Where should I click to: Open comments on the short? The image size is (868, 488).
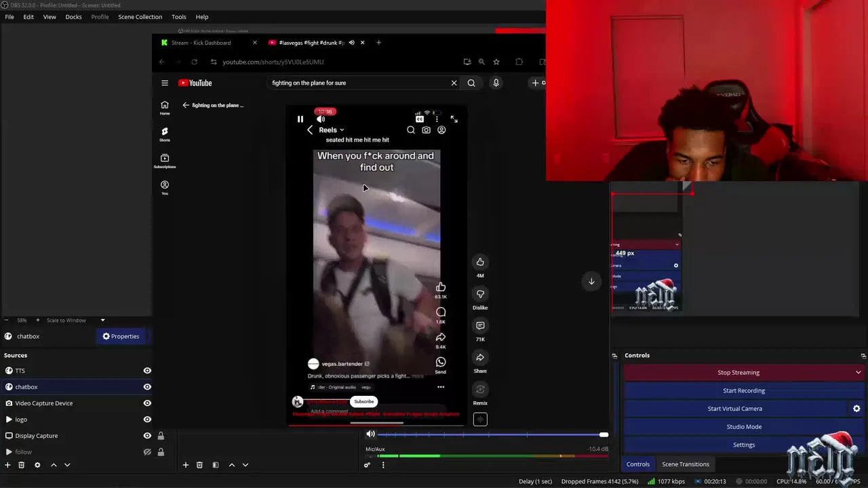[x=480, y=326]
